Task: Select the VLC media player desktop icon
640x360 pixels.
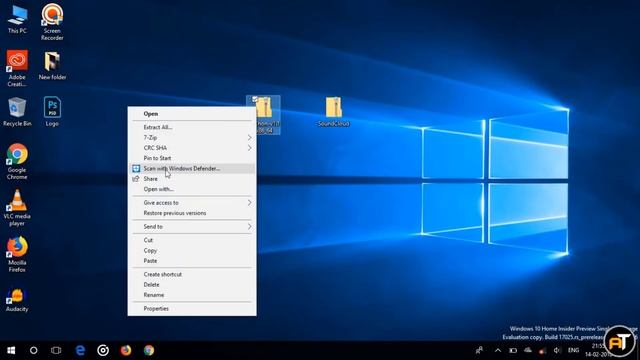Action: pos(17,208)
